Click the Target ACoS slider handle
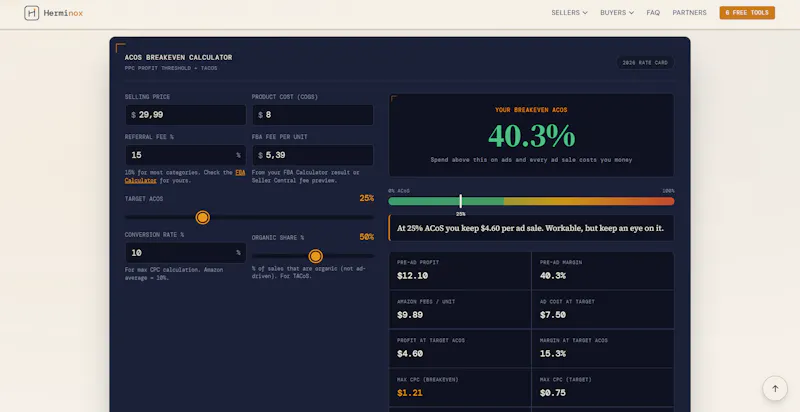800x412 pixels. point(203,218)
